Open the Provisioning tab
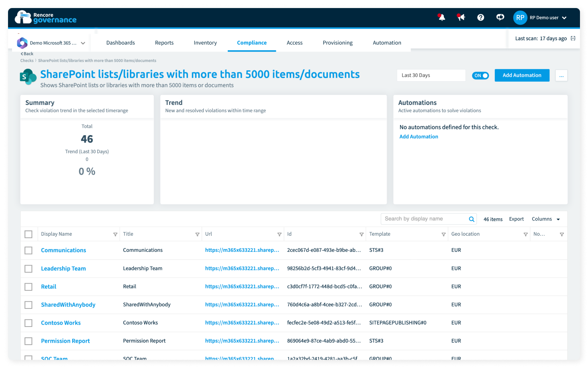The height and width of the screenshot is (368, 588). (338, 43)
